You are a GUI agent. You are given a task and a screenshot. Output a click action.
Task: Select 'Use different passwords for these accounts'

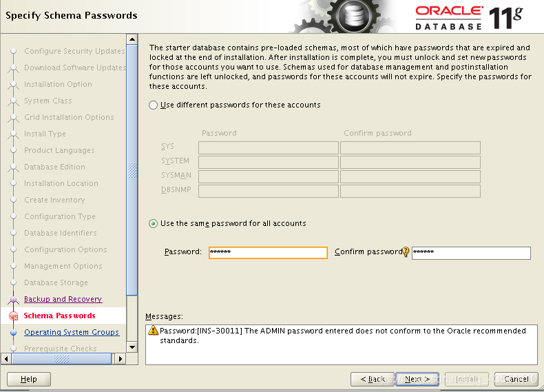pos(154,105)
